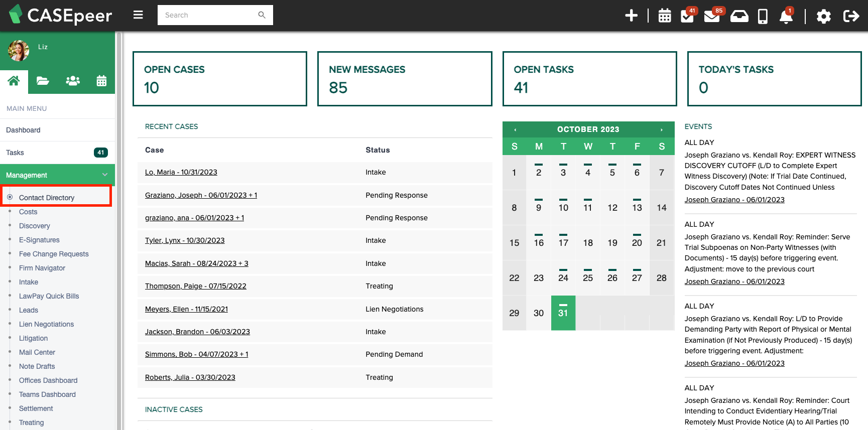This screenshot has width=868, height=430.
Task: Open the messages envelope icon with 85 badge
Action: [712, 16]
